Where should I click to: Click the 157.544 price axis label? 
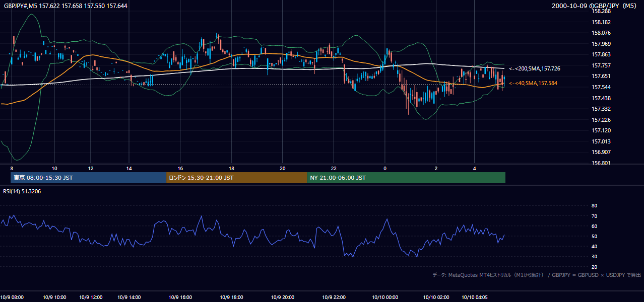pos(601,87)
